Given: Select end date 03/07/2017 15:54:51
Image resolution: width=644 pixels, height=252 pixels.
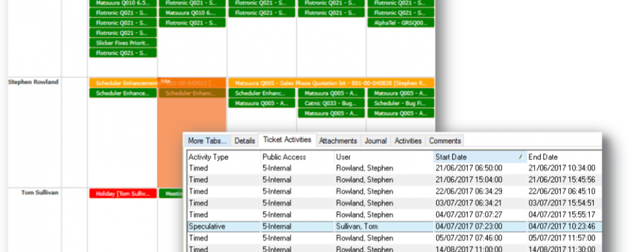Looking at the screenshot, I should 561,203.
